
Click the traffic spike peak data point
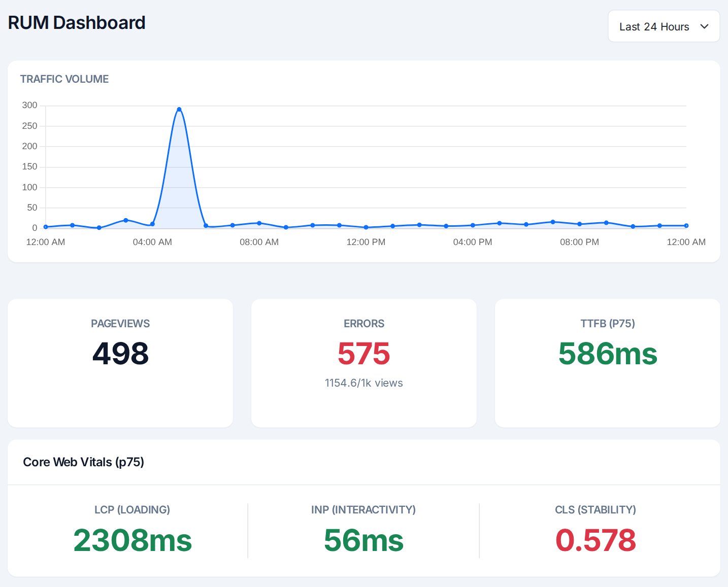click(x=179, y=110)
